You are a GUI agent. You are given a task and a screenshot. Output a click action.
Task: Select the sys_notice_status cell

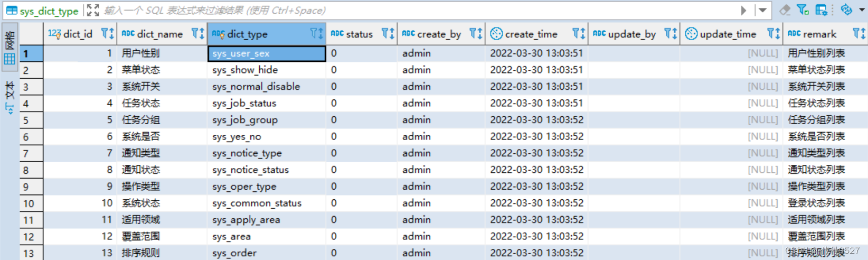pyautogui.click(x=267, y=170)
